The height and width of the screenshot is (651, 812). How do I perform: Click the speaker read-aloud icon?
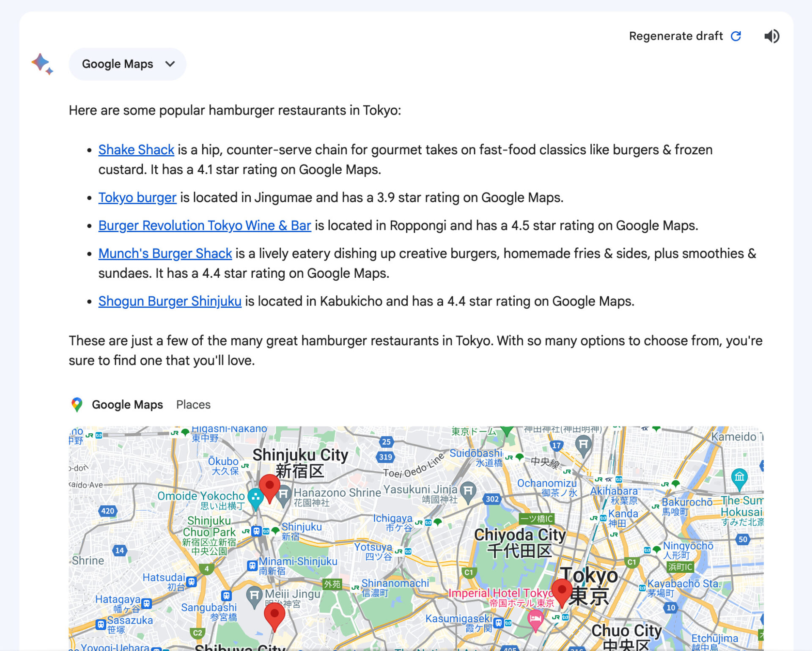pos(771,36)
